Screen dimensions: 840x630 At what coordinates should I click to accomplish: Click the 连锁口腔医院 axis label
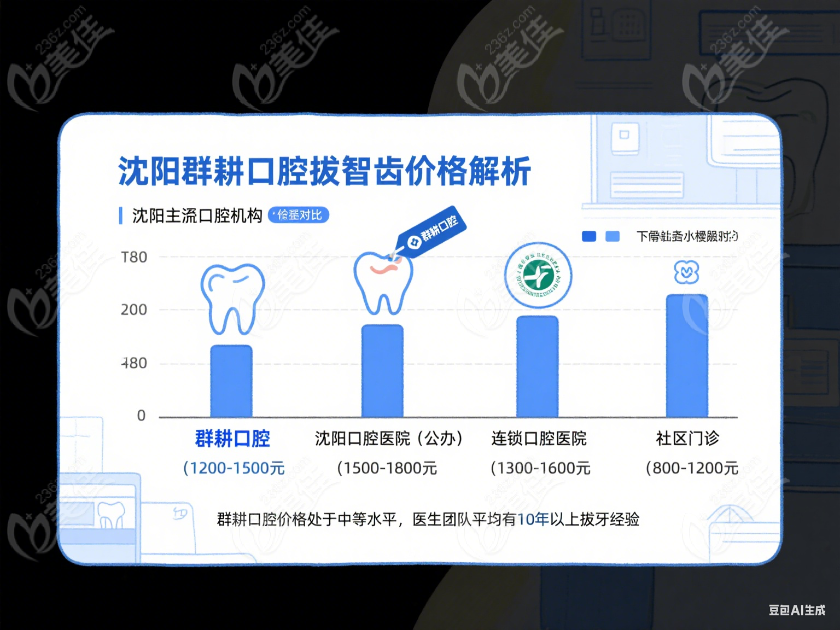click(539, 439)
